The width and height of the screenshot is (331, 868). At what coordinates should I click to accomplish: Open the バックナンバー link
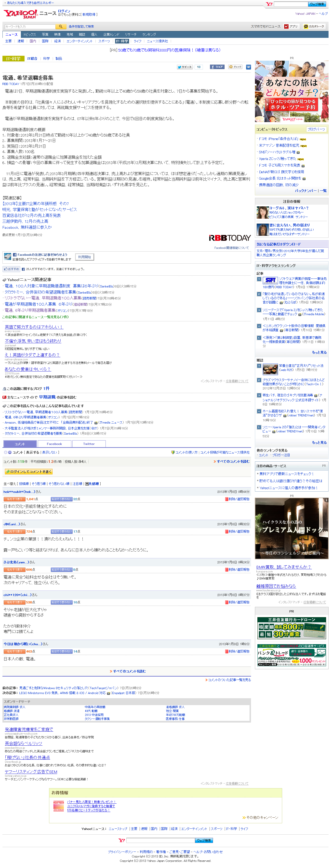(x=305, y=190)
